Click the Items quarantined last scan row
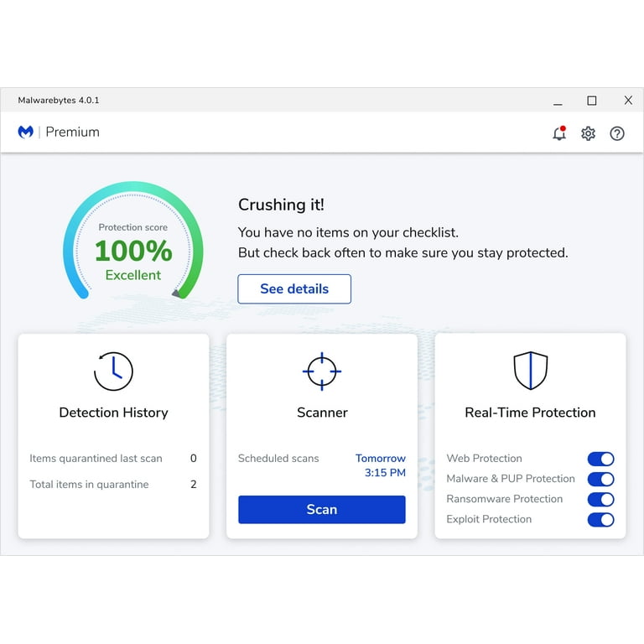 coord(113,459)
